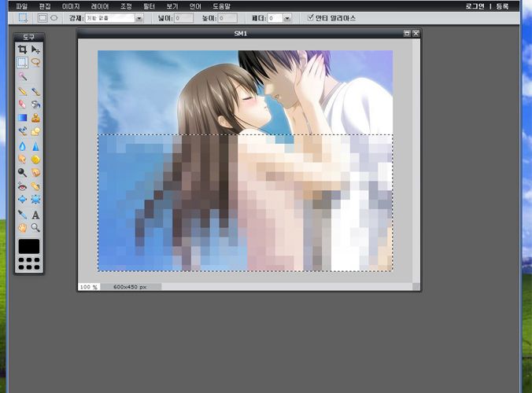This screenshot has height=393, width=532.
Task: Click the 넓이 width input field
Action: (184, 18)
